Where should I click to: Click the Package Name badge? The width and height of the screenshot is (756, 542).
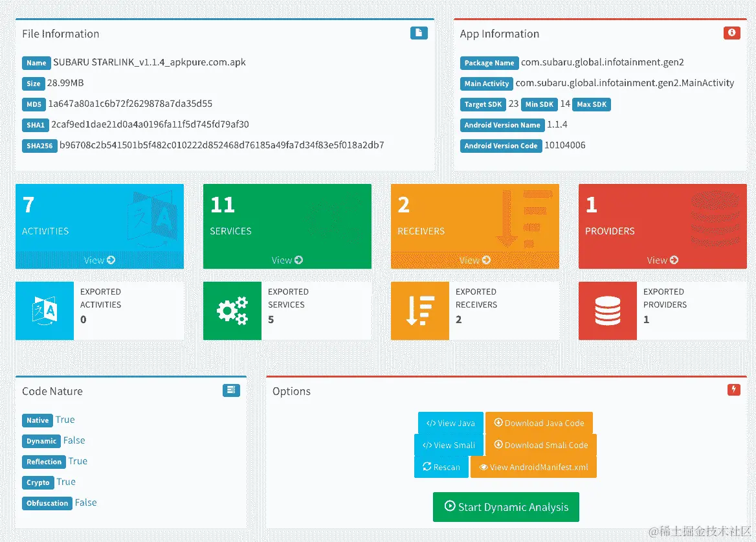point(489,63)
